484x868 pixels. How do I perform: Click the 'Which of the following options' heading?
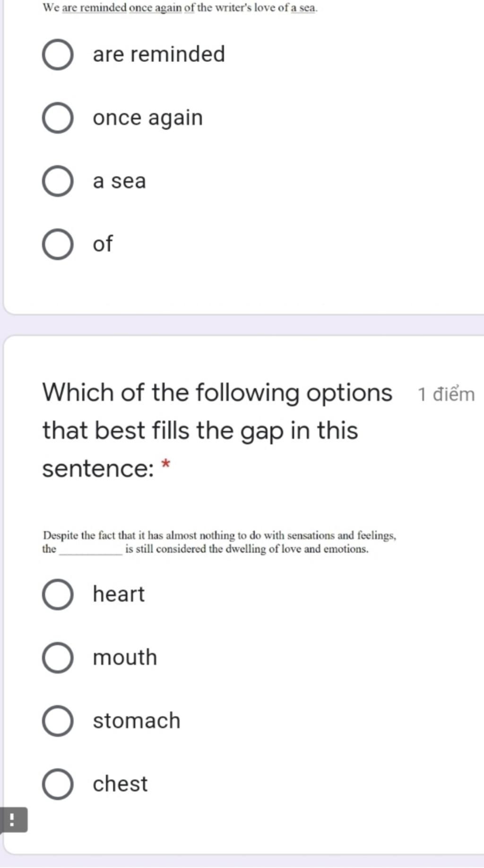pos(217,430)
